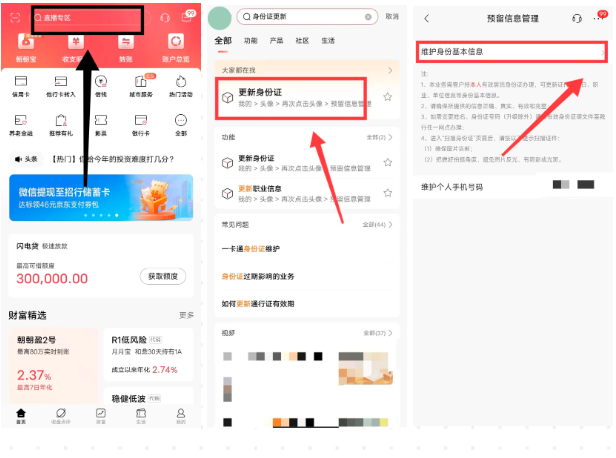Favorite the 更新职业信息 result
The image size is (616, 458).
pyautogui.click(x=388, y=193)
